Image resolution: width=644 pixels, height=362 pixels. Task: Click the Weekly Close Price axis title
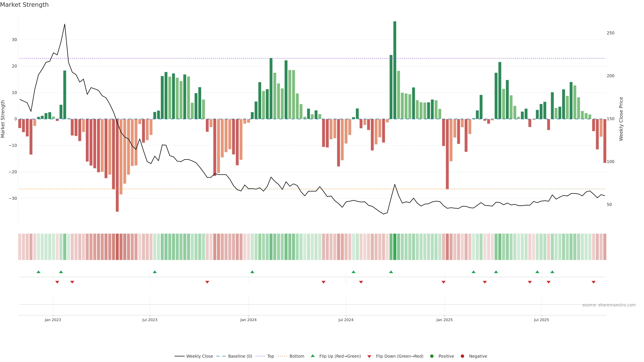pos(621,119)
